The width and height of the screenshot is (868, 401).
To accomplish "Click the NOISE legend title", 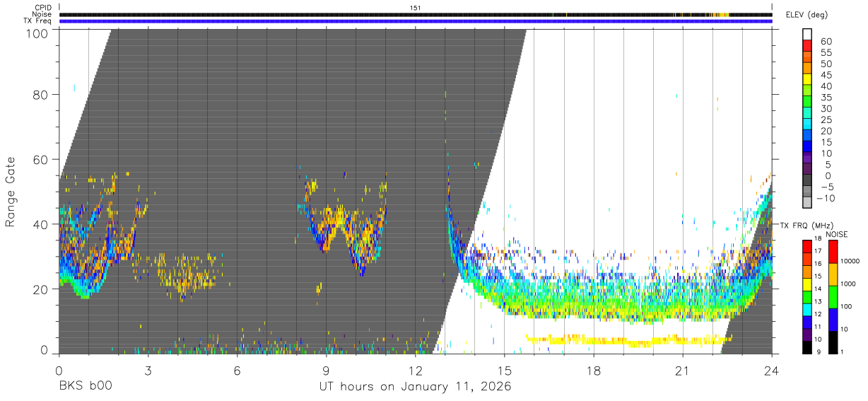I will [x=836, y=234].
